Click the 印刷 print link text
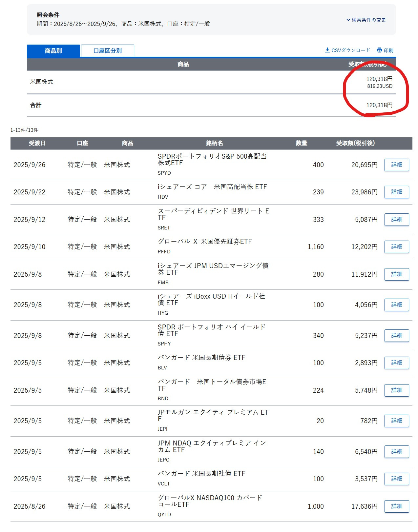 388,50
